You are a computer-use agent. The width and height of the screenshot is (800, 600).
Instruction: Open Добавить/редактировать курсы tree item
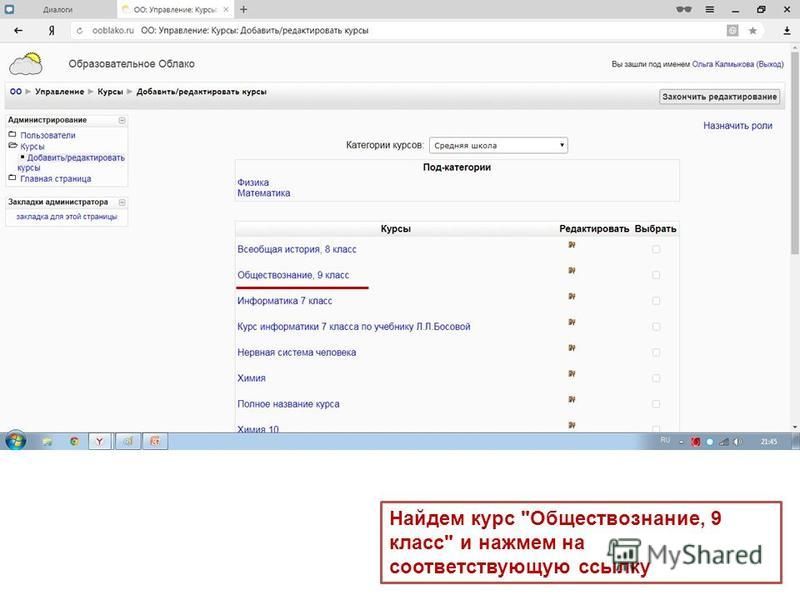click(71, 162)
